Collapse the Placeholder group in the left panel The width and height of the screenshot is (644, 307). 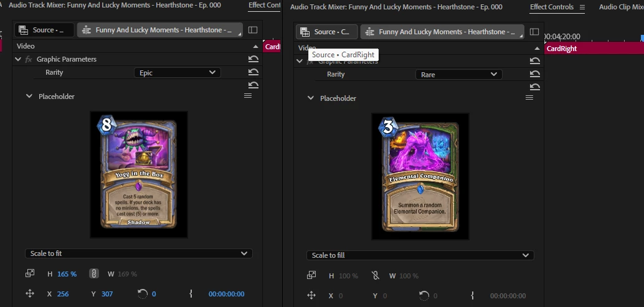click(x=29, y=96)
